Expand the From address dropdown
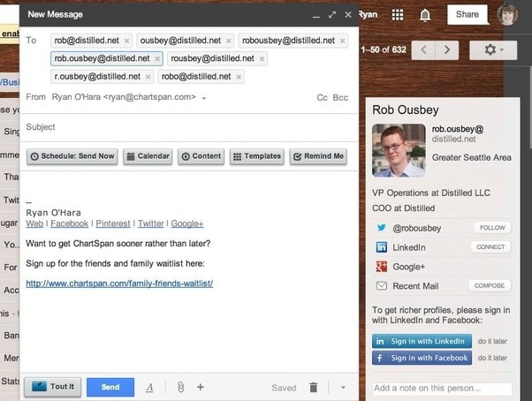Image resolution: width=532 pixels, height=401 pixels. [x=204, y=98]
